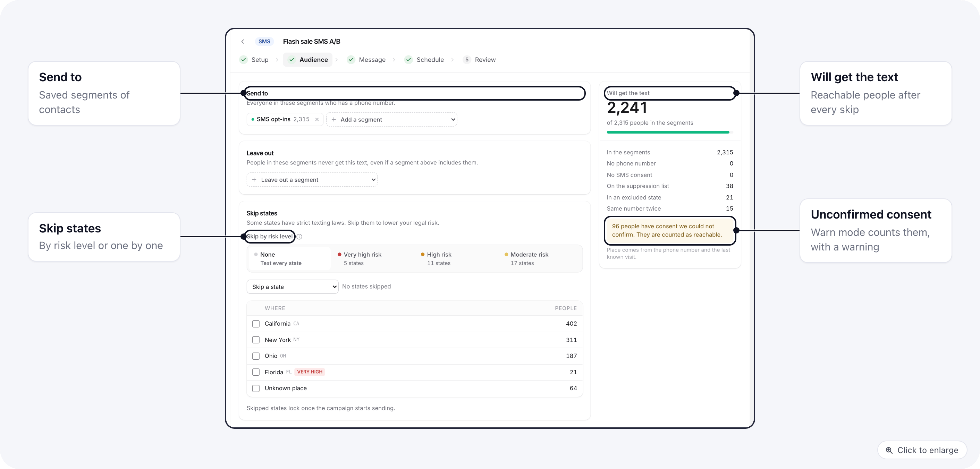Image resolution: width=980 pixels, height=469 pixels.
Task: Click the WHERE column header
Action: pyautogui.click(x=275, y=308)
